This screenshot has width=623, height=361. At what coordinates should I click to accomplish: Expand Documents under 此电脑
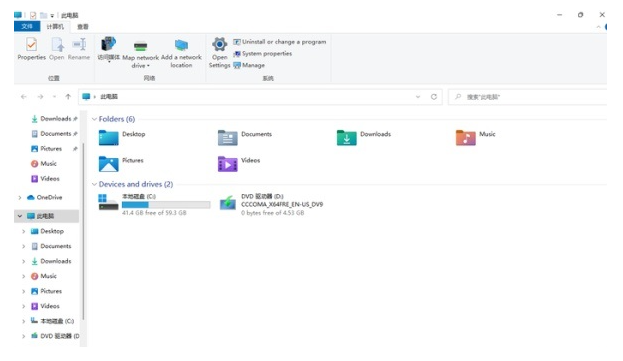click(23, 246)
